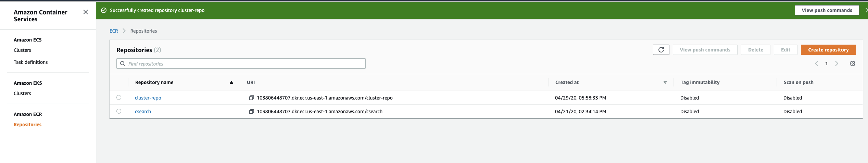Click the search magnifier icon
This screenshot has width=868, height=163.
click(x=123, y=63)
